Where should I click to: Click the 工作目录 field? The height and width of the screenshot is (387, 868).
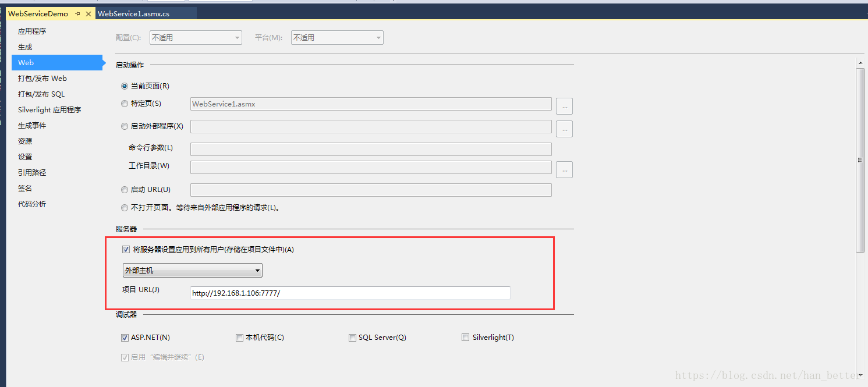[371, 168]
